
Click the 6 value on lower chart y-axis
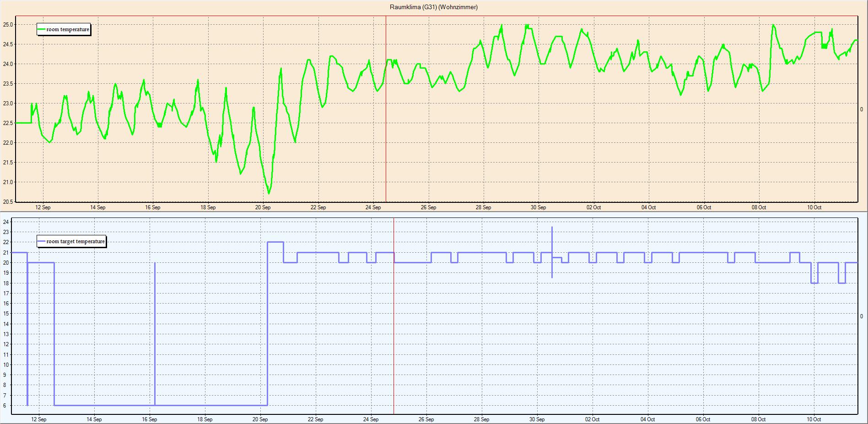(6, 406)
